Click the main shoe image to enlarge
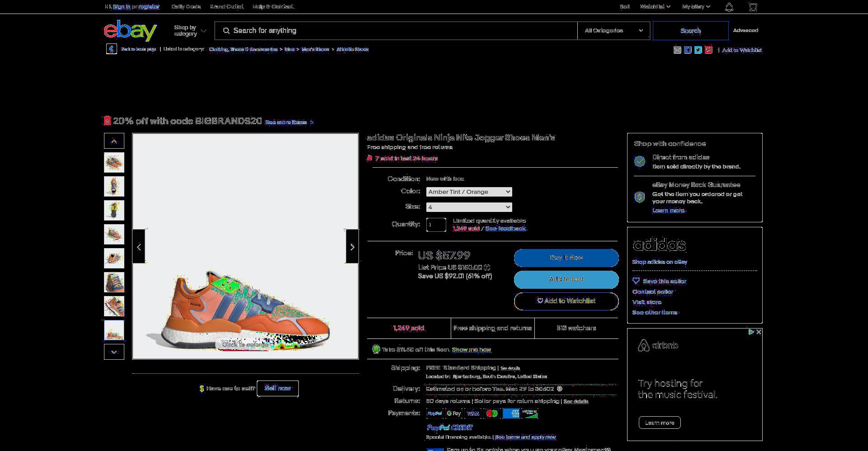 coord(245,246)
